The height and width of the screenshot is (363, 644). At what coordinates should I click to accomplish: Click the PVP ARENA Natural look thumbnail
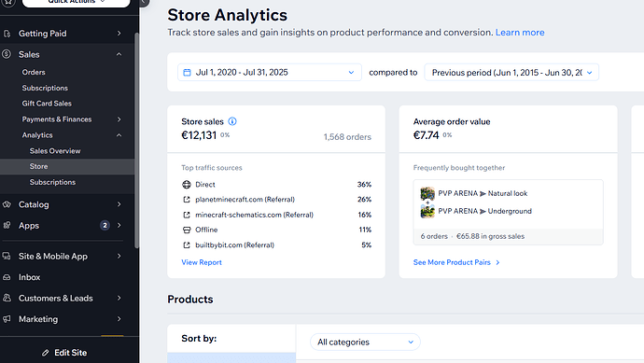pos(427,193)
